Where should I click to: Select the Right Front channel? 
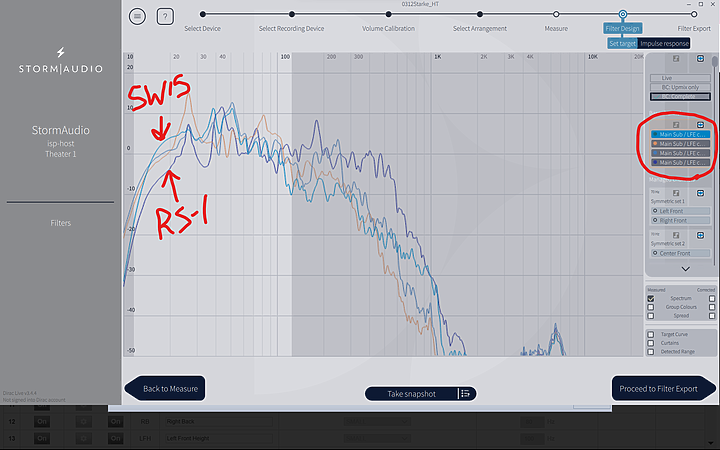click(680, 221)
